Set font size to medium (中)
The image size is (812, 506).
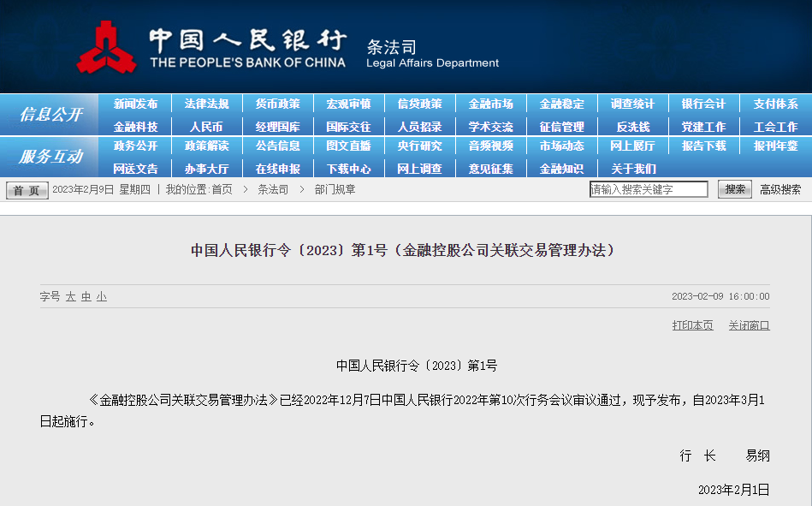click(86, 297)
